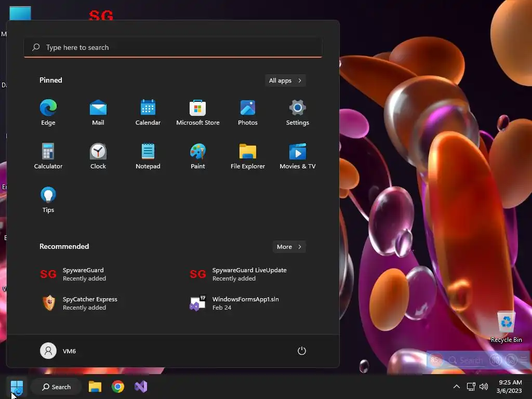Viewport: 532px width, 399px height.
Task: Open taskbar Search box
Action: point(56,387)
